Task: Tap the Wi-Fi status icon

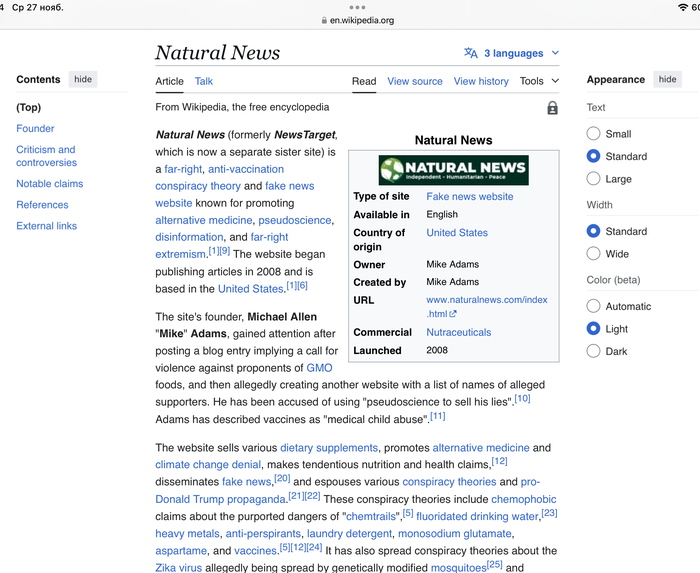Action: pyautogui.click(x=683, y=7)
